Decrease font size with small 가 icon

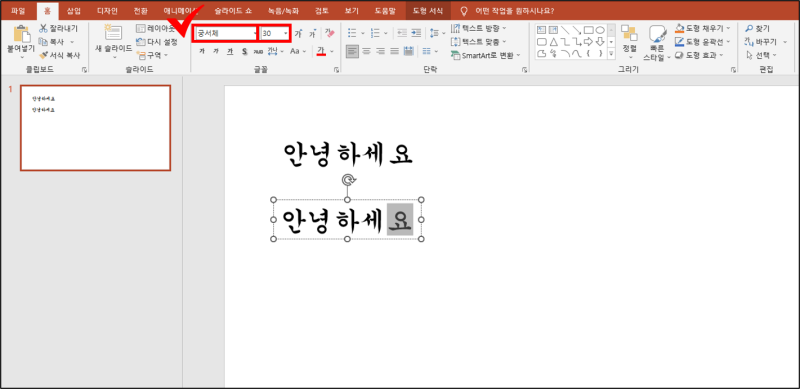(312, 34)
